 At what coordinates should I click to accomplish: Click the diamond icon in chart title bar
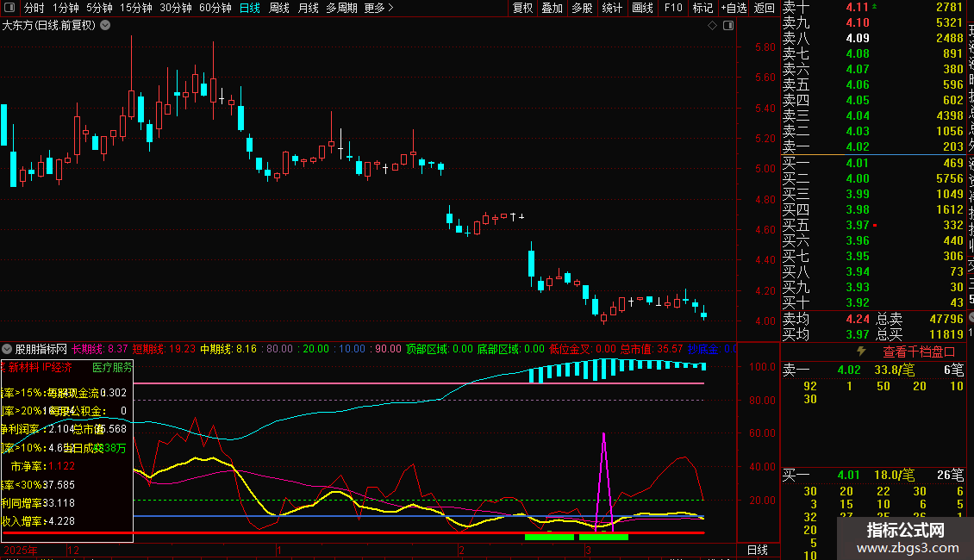713,26
